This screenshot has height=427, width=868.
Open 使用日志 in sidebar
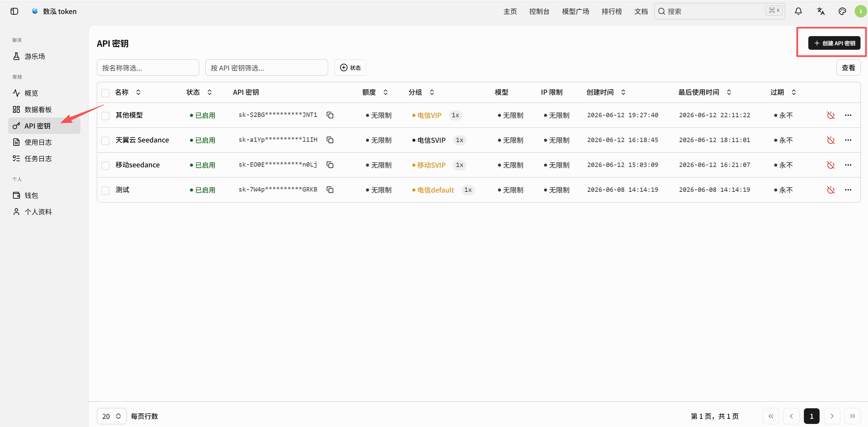point(44,142)
